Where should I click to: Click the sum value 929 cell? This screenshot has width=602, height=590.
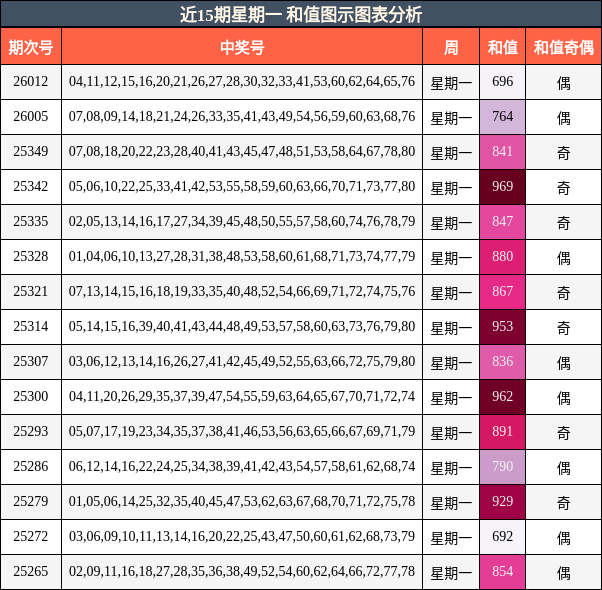pos(503,501)
